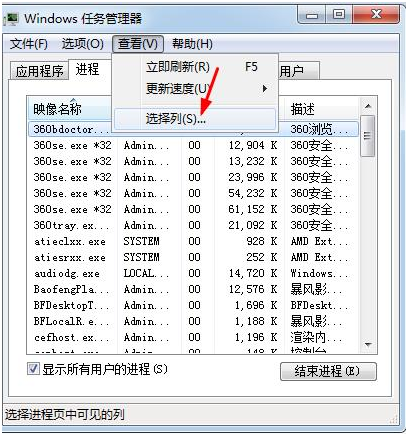Click status bar text 选择进程页中可见的列
The image size is (408, 436).
(65, 415)
